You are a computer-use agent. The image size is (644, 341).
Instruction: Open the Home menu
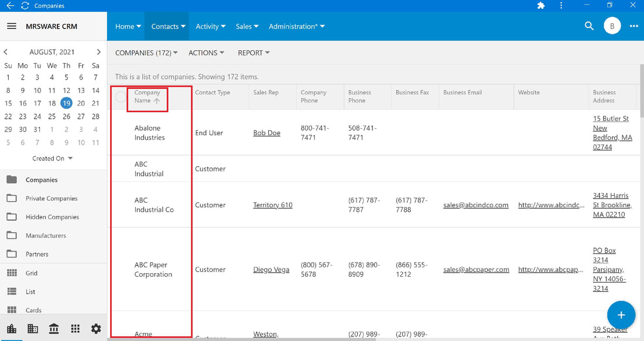(x=128, y=26)
